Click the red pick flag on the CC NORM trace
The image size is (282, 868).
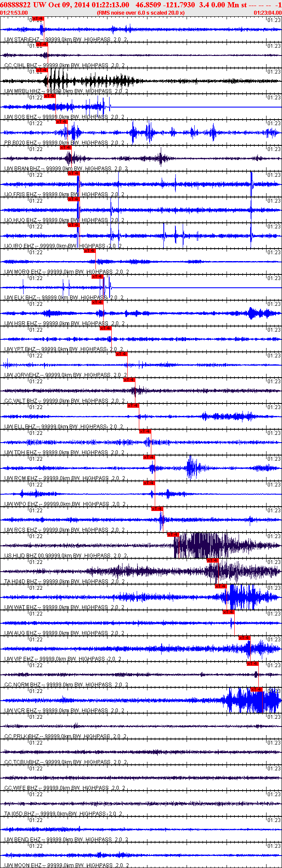(253, 664)
